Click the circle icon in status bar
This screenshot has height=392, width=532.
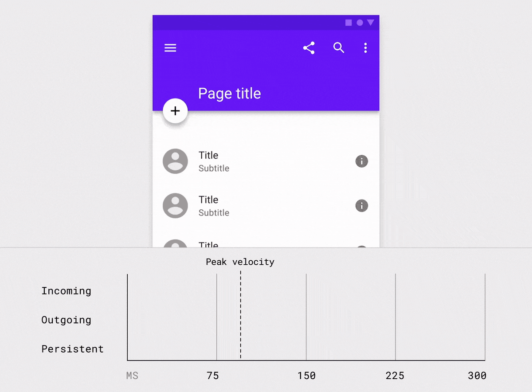pos(360,23)
